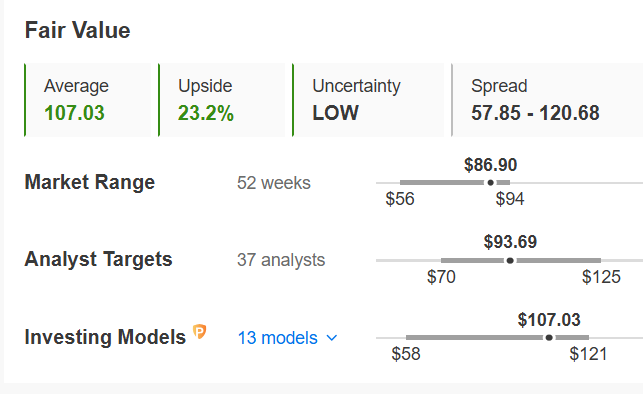Click the Market Range $86.90 marker dot

tap(490, 183)
